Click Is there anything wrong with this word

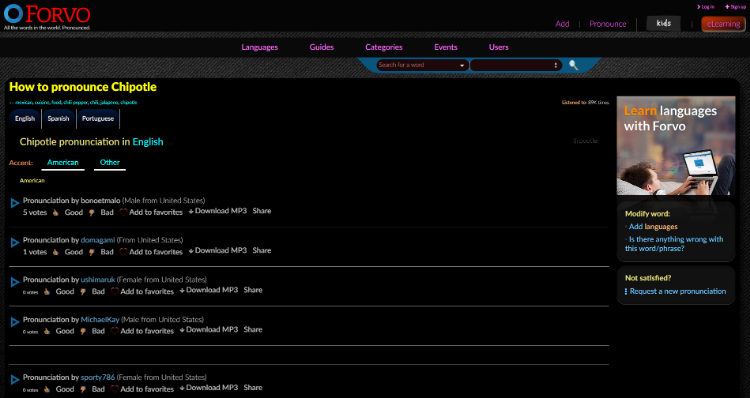674,244
